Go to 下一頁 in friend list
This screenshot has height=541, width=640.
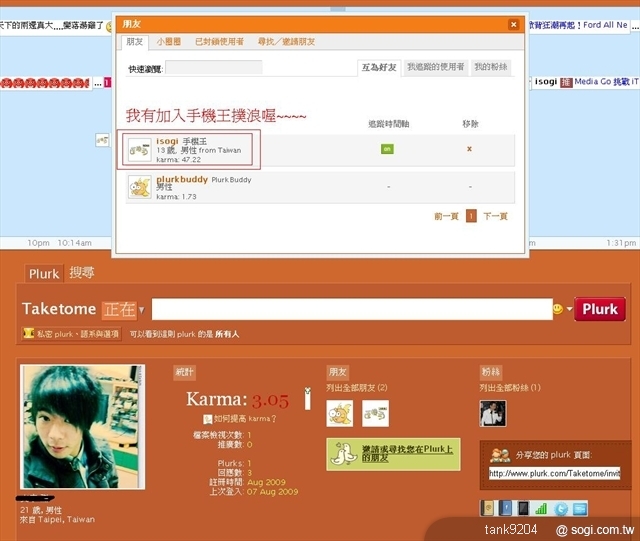[x=495, y=216]
